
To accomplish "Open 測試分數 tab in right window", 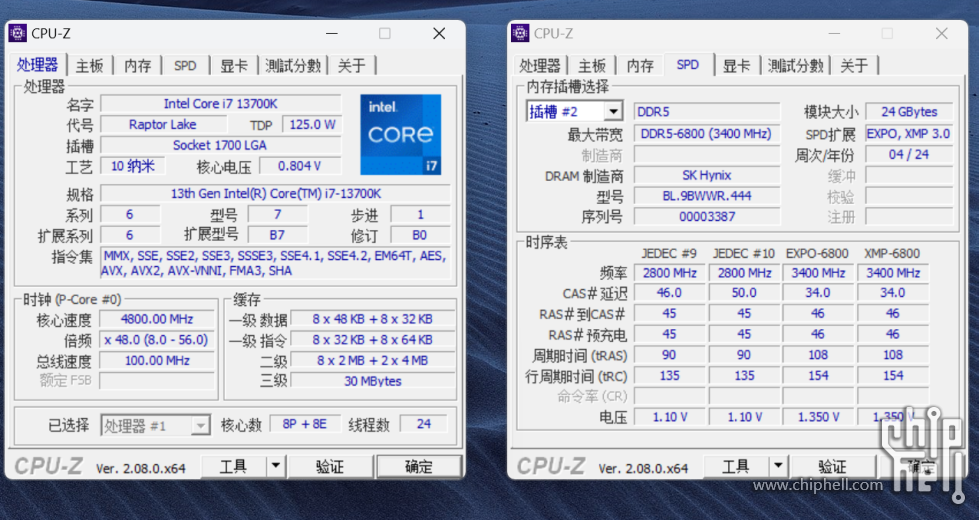I will [x=795, y=66].
